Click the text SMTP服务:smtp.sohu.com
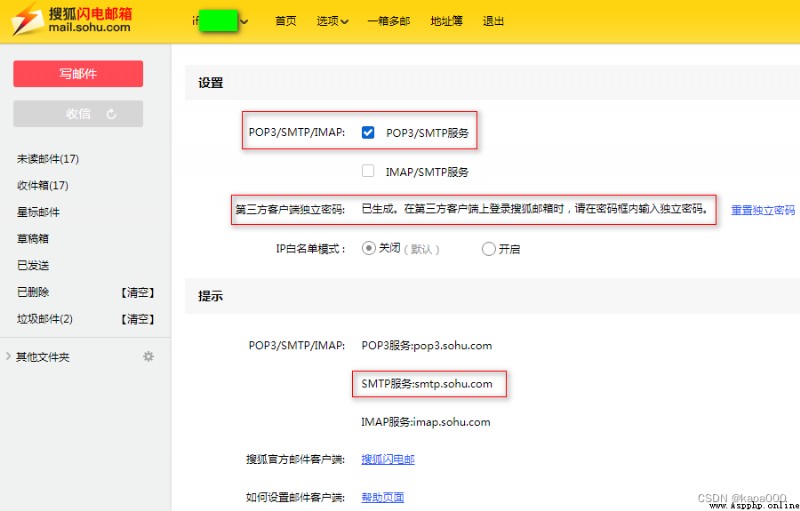This screenshot has height=511, width=800. click(x=427, y=384)
